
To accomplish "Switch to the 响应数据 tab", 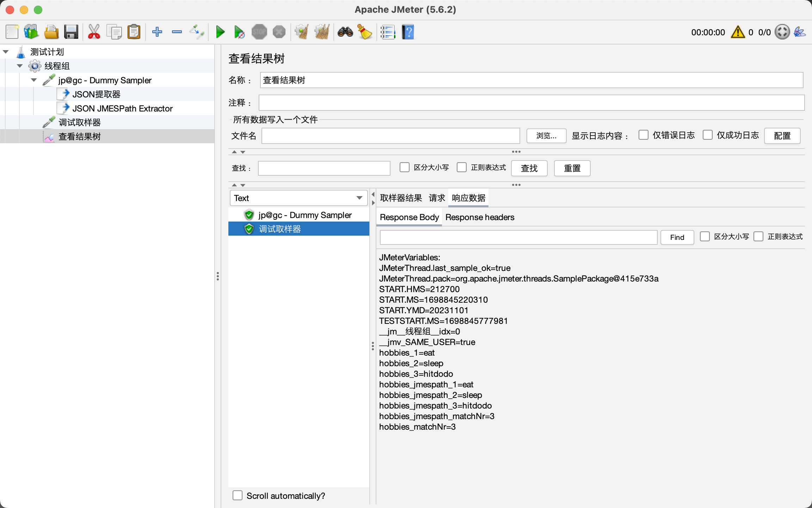I will pos(468,198).
